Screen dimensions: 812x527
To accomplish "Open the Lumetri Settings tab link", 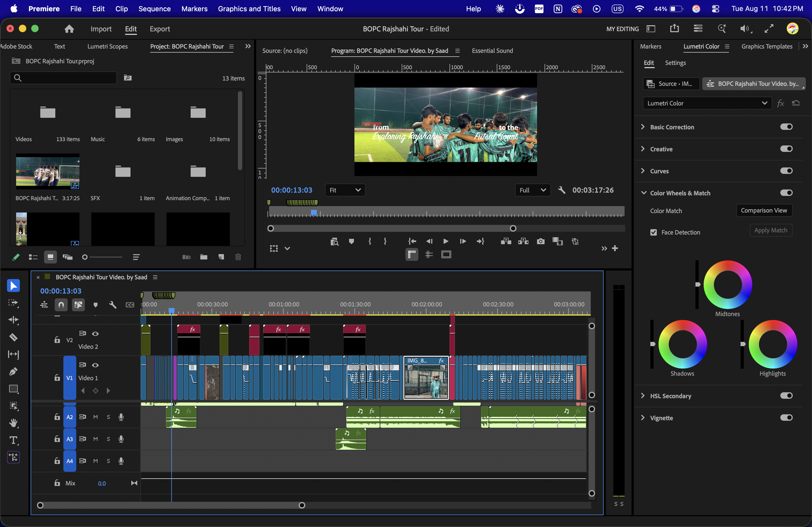I will point(675,63).
